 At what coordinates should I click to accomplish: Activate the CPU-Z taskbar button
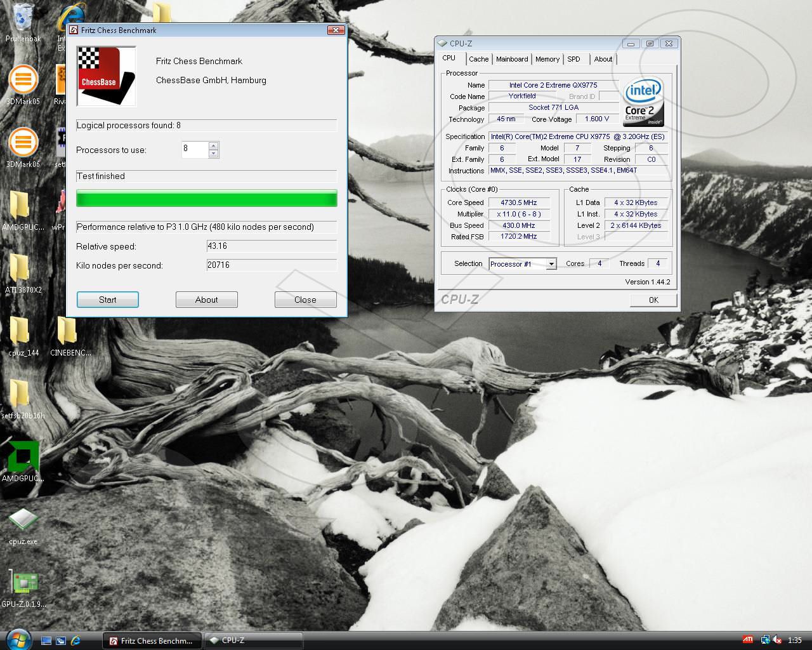click(x=253, y=640)
